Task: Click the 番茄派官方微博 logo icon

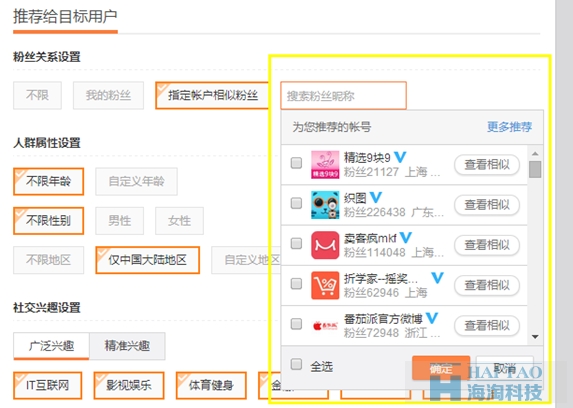Action: tap(325, 325)
